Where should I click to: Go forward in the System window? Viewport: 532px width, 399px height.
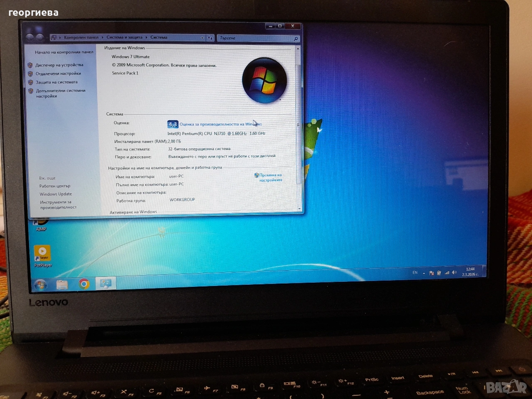40,37
